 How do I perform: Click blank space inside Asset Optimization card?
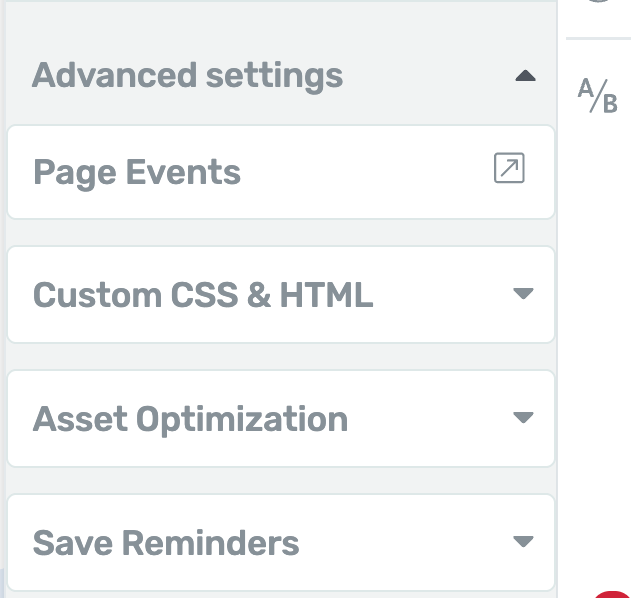(427, 419)
